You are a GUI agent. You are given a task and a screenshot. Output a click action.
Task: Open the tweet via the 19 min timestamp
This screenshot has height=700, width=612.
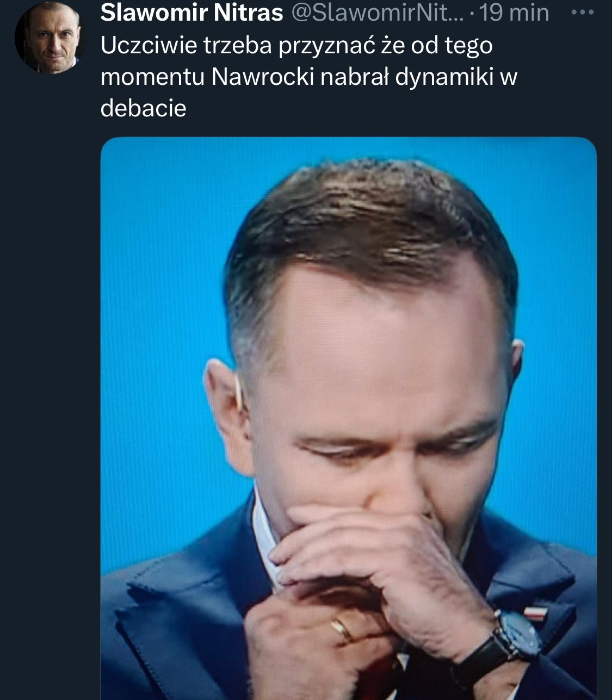pyautogui.click(x=514, y=13)
